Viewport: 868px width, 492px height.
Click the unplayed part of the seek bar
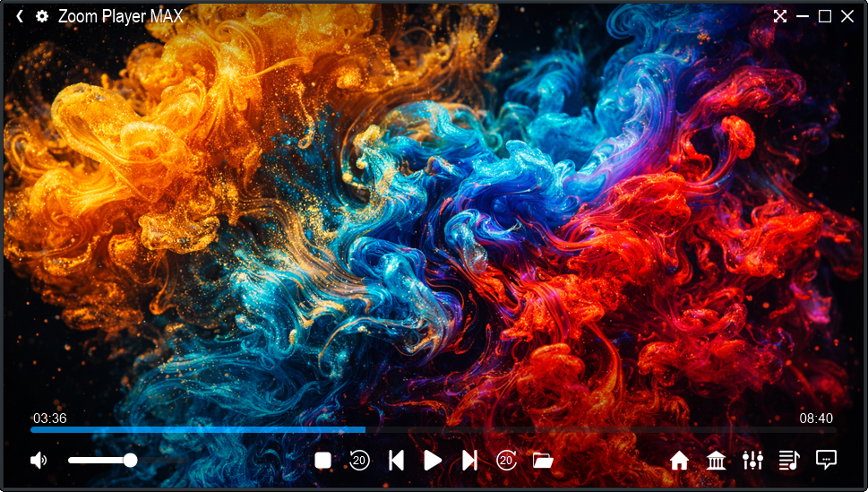tap(601, 429)
